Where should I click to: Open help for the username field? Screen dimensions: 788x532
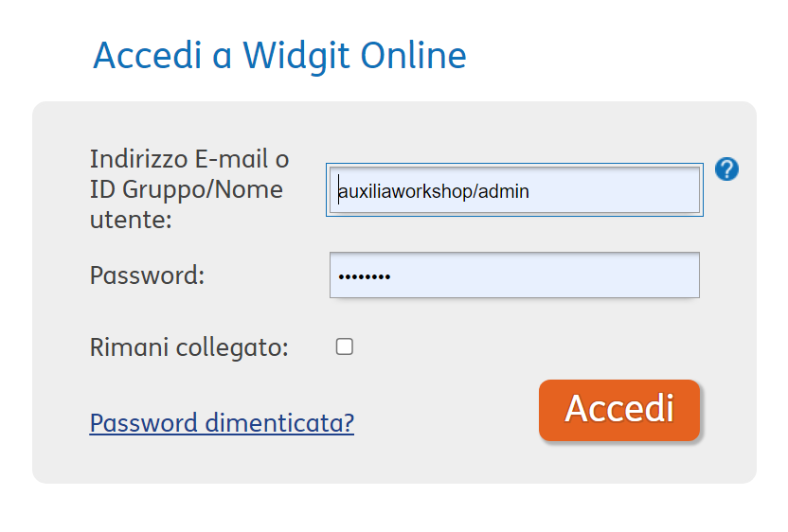[726, 168]
